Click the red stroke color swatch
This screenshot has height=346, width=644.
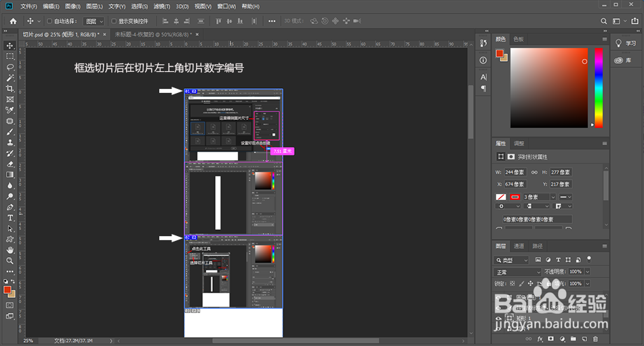pyautogui.click(x=515, y=197)
